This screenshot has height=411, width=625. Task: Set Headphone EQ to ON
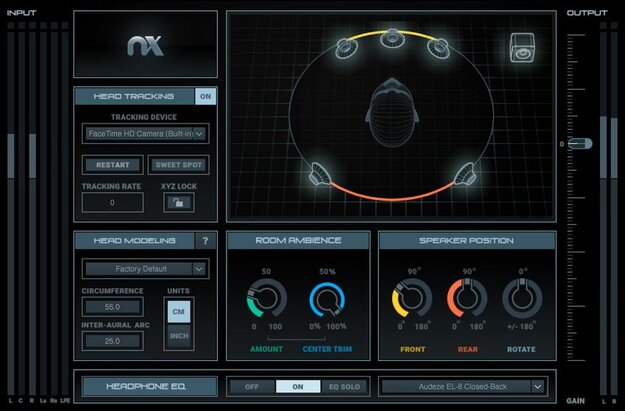(298, 387)
